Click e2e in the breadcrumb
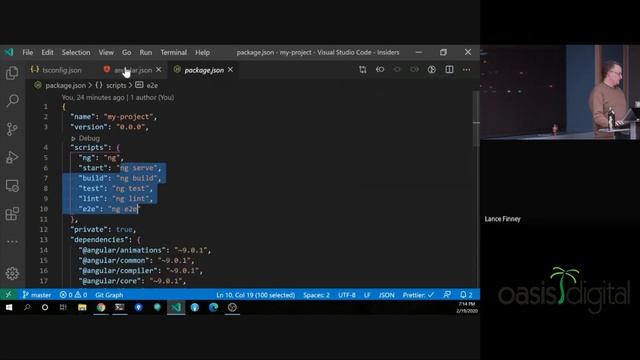640x360 pixels. (x=152, y=85)
